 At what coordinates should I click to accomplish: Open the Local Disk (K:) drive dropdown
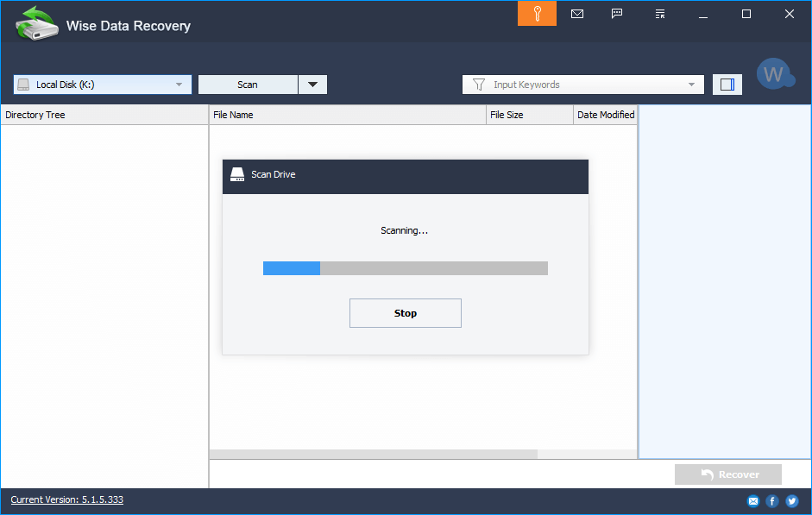pos(103,85)
